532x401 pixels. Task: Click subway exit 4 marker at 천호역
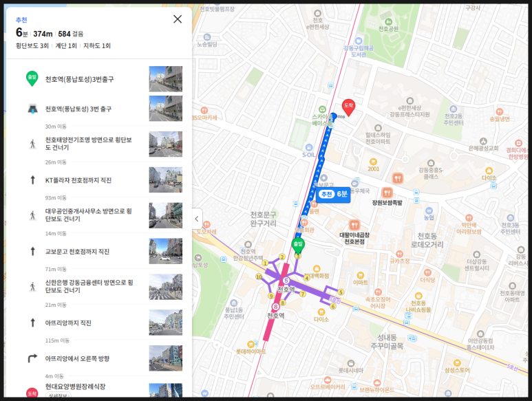coord(307,278)
